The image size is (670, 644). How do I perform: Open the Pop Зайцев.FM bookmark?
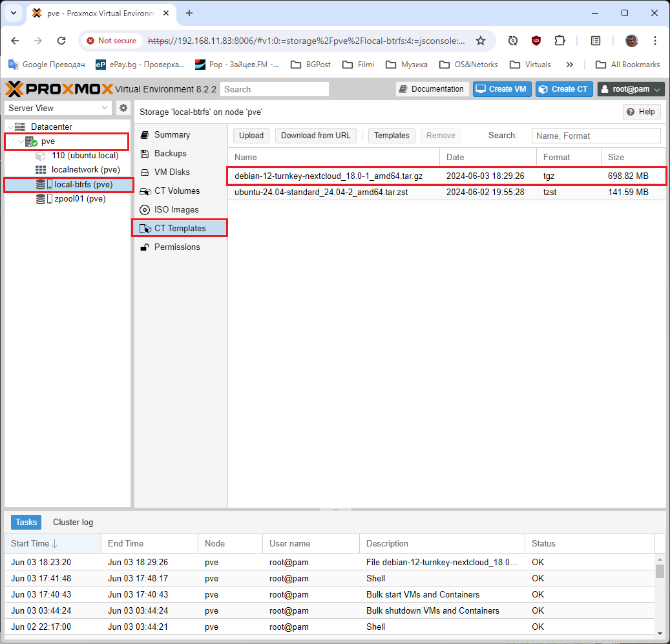[236, 65]
